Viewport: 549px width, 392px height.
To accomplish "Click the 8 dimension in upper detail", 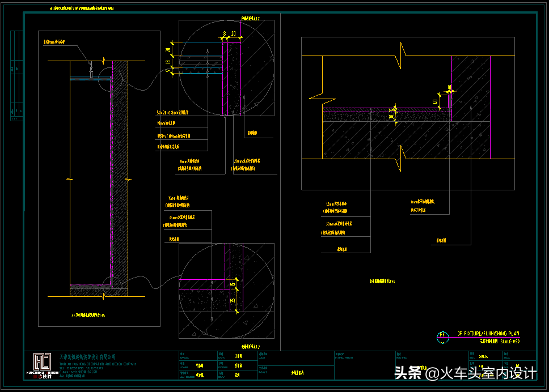I will pos(225,33).
